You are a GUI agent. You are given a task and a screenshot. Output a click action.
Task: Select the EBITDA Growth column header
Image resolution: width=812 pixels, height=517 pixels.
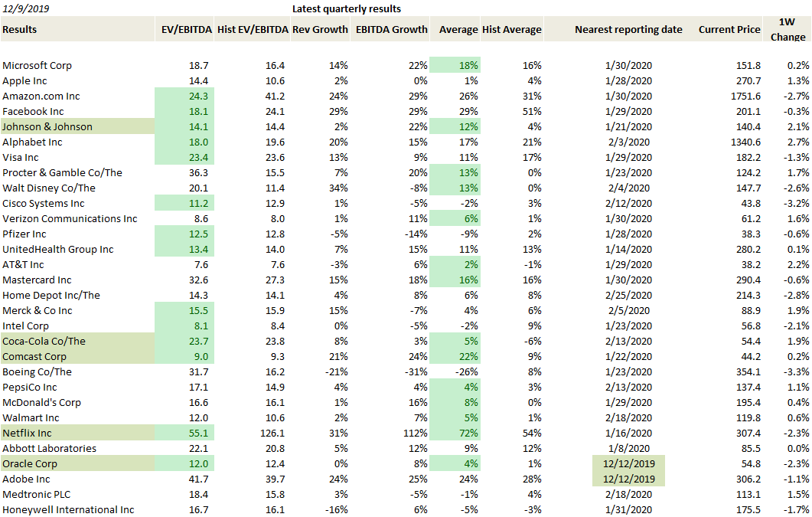[391, 30]
